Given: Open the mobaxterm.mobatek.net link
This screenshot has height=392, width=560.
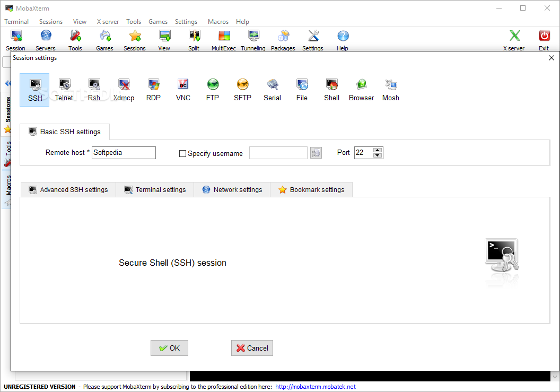Looking at the screenshot, I should coord(316,387).
